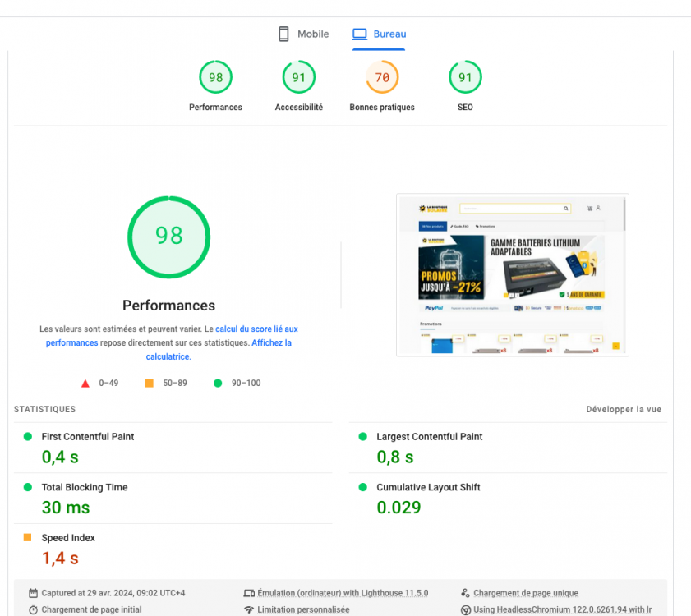The width and height of the screenshot is (691, 616).
Task: Click the orange square 50–89 legend icon
Action: pyautogui.click(x=149, y=384)
